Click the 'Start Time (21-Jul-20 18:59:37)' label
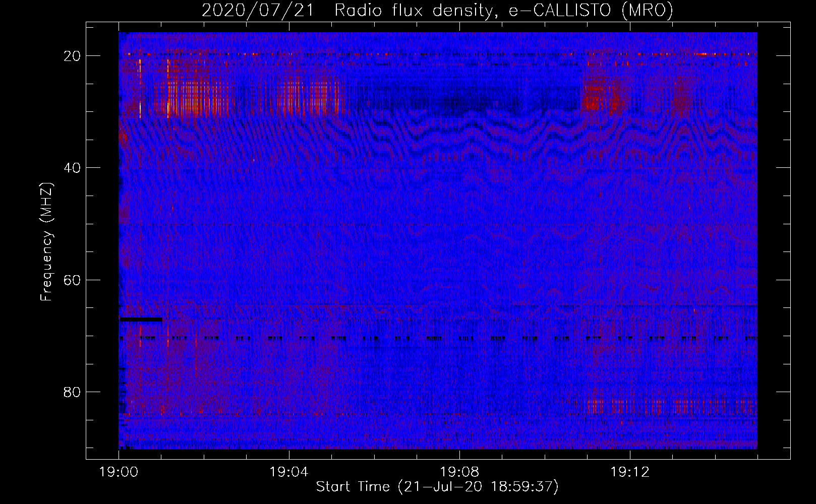The width and height of the screenshot is (816, 504). point(437,487)
